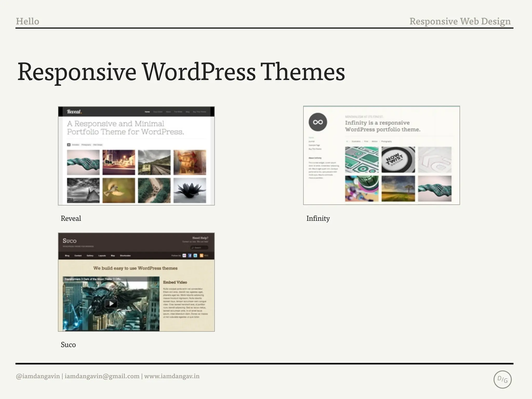
Task: Click the Suco search field
Action: click(x=199, y=248)
